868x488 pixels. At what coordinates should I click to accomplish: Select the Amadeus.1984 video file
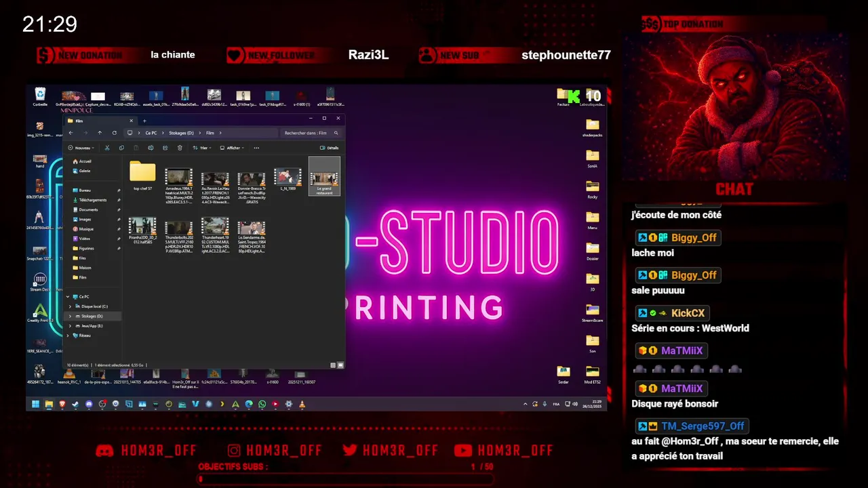click(179, 185)
